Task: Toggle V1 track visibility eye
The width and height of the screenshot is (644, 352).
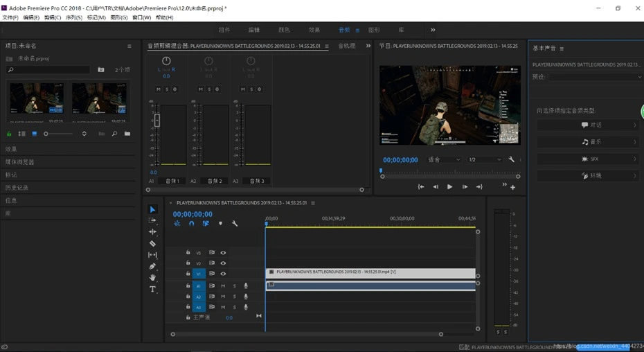Action: 223,274
